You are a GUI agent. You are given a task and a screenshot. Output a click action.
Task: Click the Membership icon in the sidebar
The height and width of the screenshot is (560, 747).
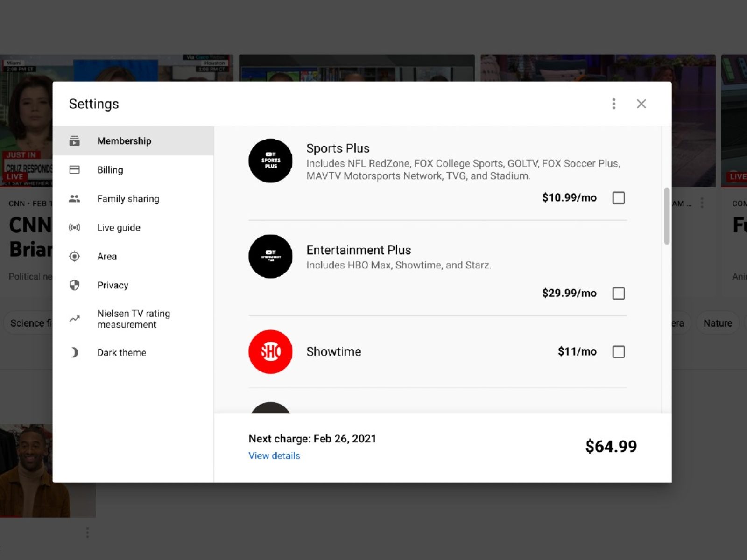click(74, 141)
